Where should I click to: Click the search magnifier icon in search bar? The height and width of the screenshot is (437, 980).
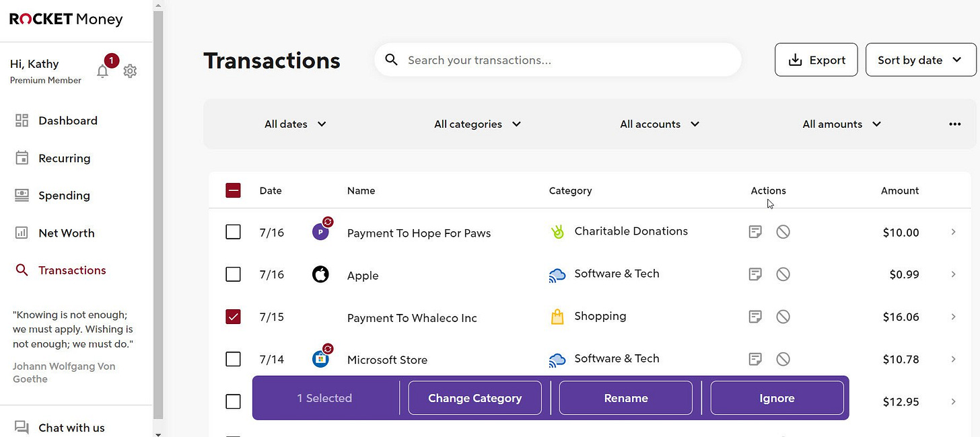(x=391, y=60)
